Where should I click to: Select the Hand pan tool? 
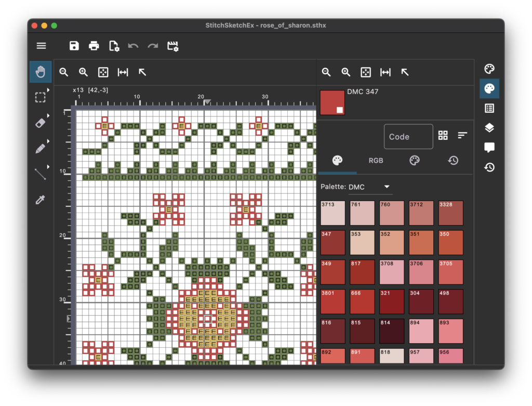41,72
